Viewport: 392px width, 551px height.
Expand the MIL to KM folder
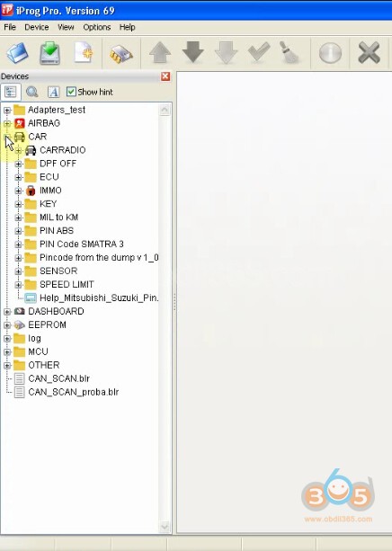point(18,218)
